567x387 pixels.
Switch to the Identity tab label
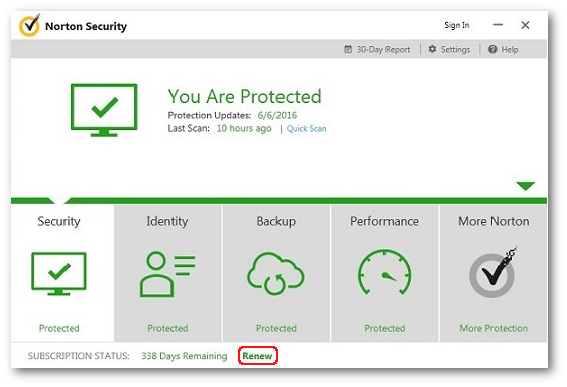(x=167, y=221)
